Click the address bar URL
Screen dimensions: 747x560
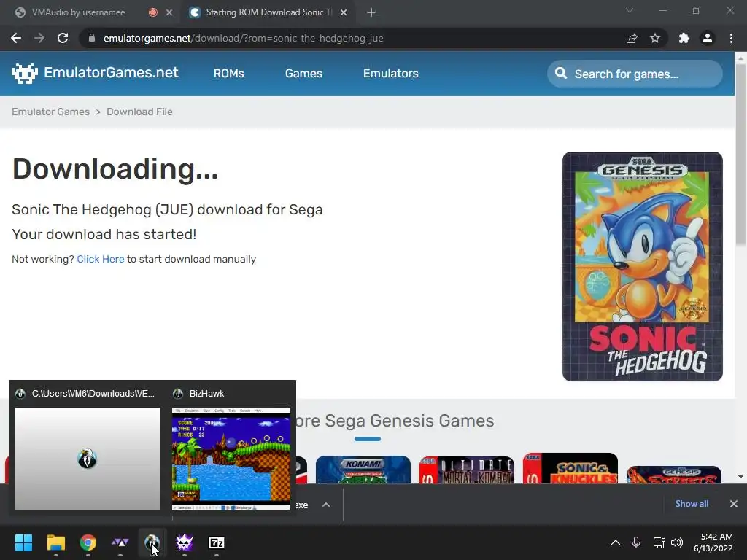pyautogui.click(x=243, y=38)
